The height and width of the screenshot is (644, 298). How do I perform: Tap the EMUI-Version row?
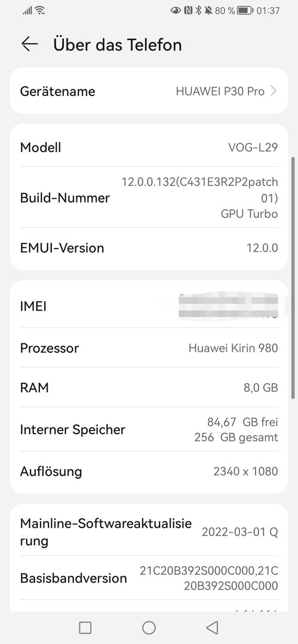(149, 248)
